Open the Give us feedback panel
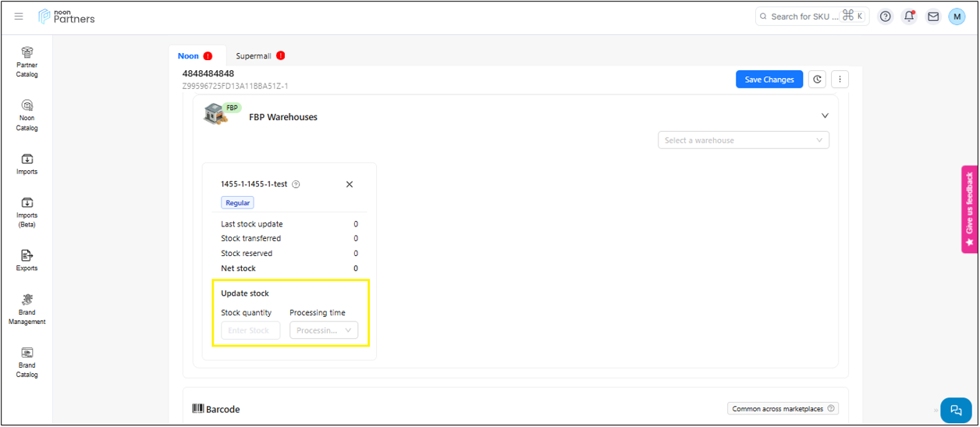The image size is (980, 427). tap(969, 208)
